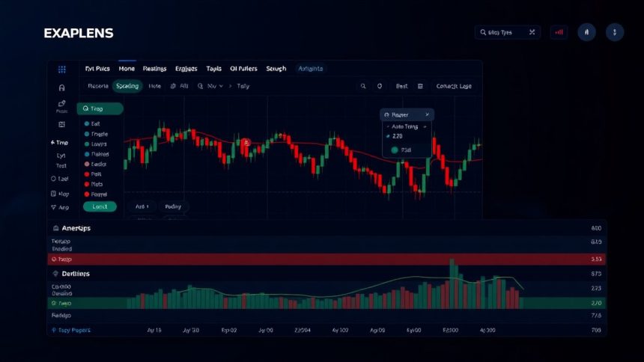
Task: Click the magnifier icon in chart toolbar
Action: [363, 86]
